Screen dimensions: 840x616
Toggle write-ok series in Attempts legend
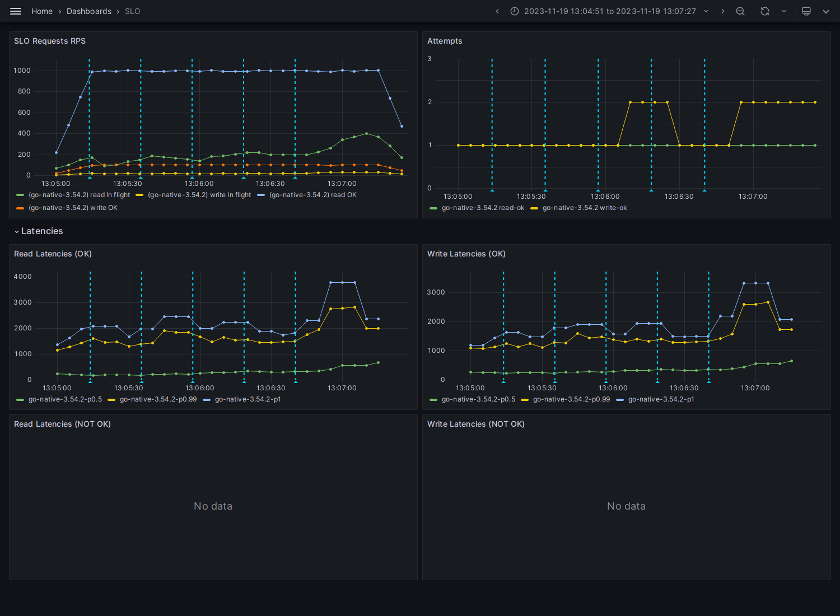[585, 208]
